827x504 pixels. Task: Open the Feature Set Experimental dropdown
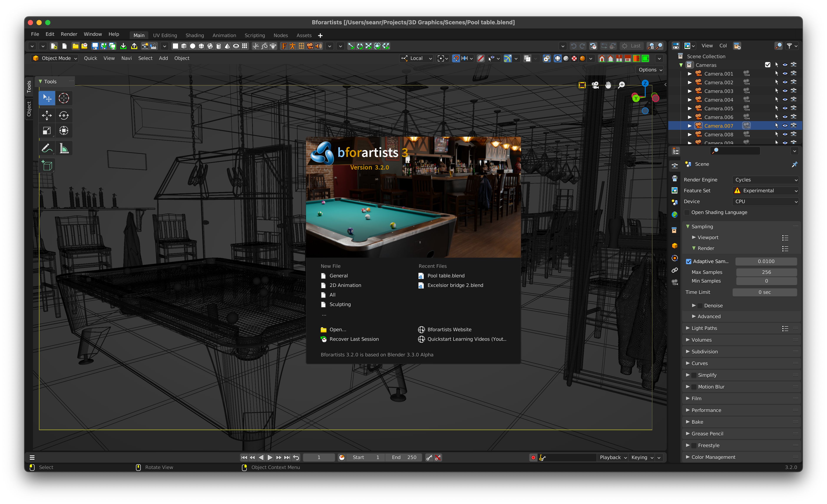coord(766,191)
